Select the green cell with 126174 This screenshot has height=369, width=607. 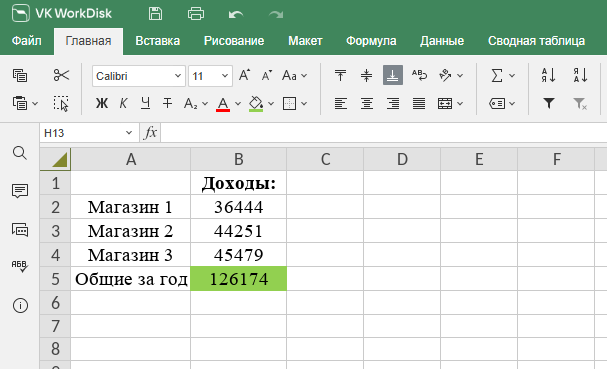pyautogui.click(x=238, y=279)
